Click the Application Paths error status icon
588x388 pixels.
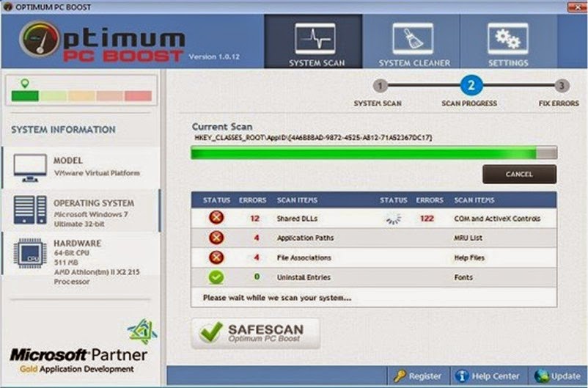pyautogui.click(x=216, y=238)
